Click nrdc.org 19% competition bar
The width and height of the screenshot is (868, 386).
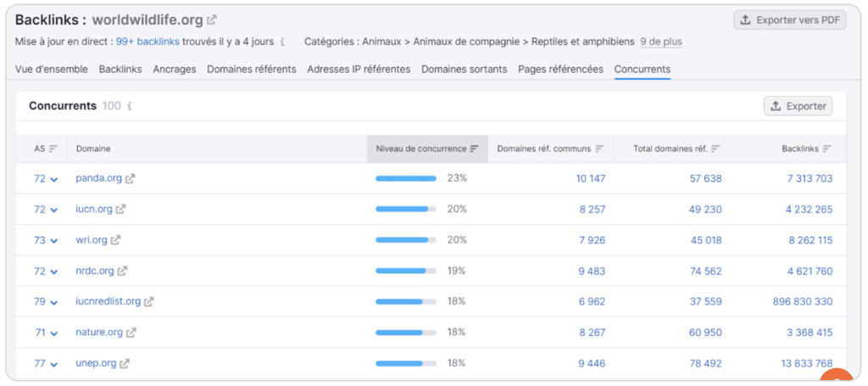click(406, 271)
